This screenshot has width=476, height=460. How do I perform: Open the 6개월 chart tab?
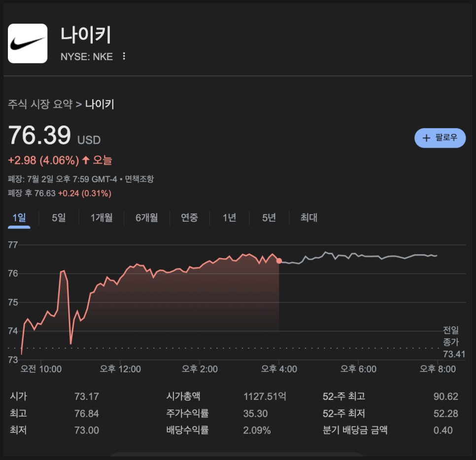point(147,218)
